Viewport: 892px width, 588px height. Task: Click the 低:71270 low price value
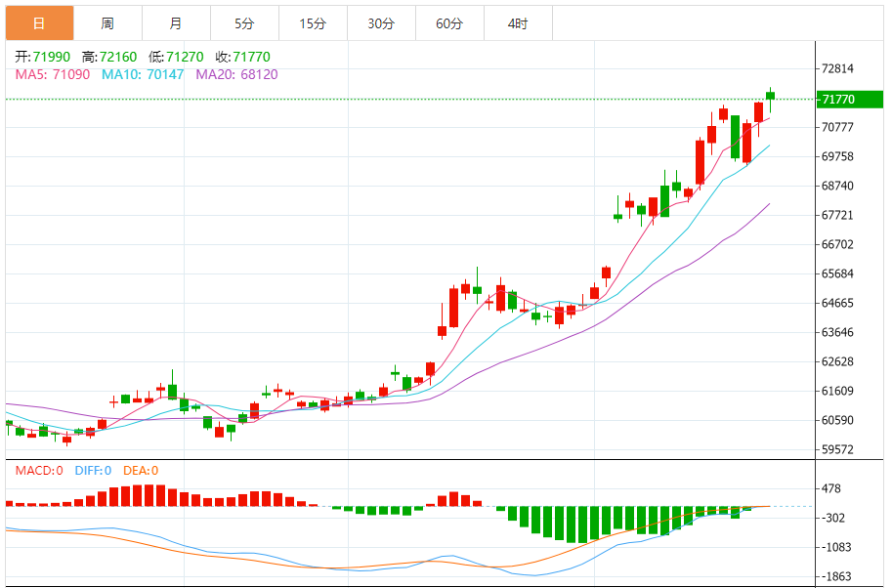pyautogui.click(x=176, y=57)
